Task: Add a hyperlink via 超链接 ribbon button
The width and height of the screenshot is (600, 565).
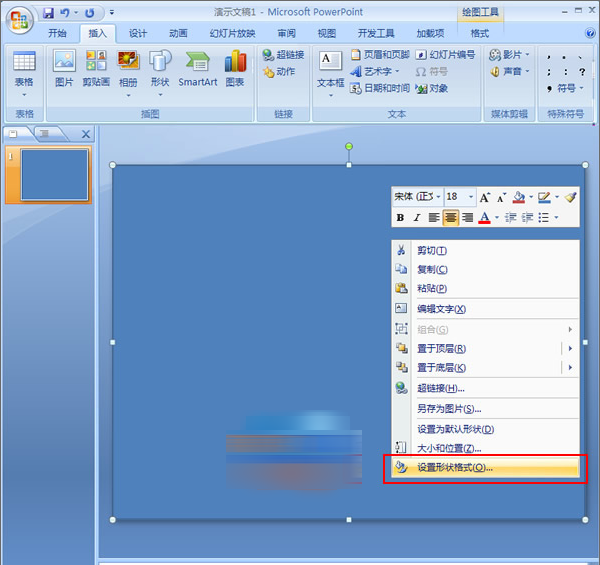Action: click(284, 55)
